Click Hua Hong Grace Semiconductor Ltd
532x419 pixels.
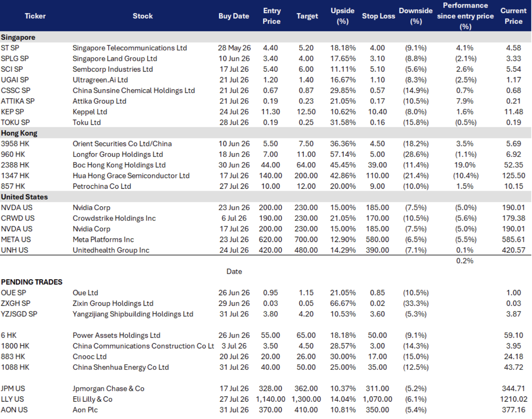click(x=131, y=175)
